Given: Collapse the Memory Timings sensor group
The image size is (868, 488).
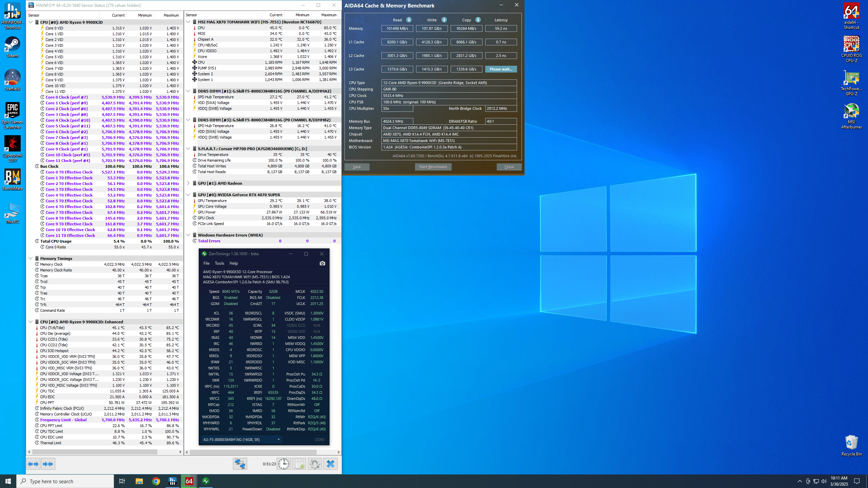Looking at the screenshot, I should tap(31, 258).
